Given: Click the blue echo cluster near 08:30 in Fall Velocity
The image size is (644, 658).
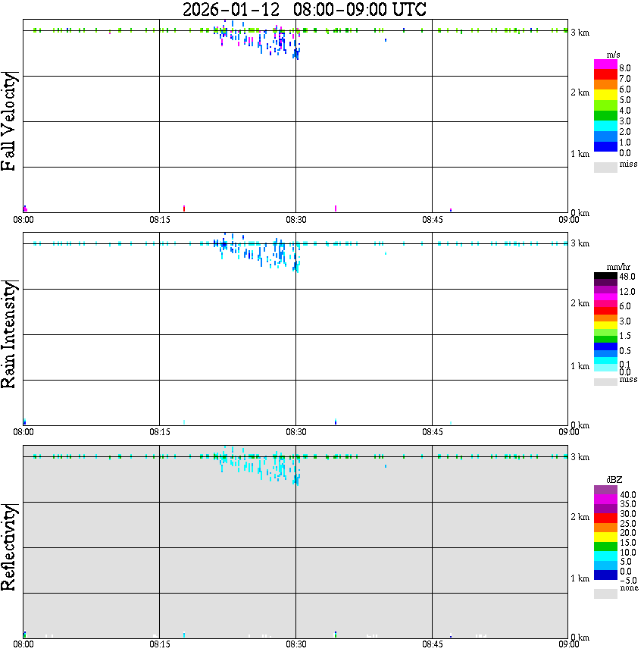Looking at the screenshot, I should click(x=296, y=54).
